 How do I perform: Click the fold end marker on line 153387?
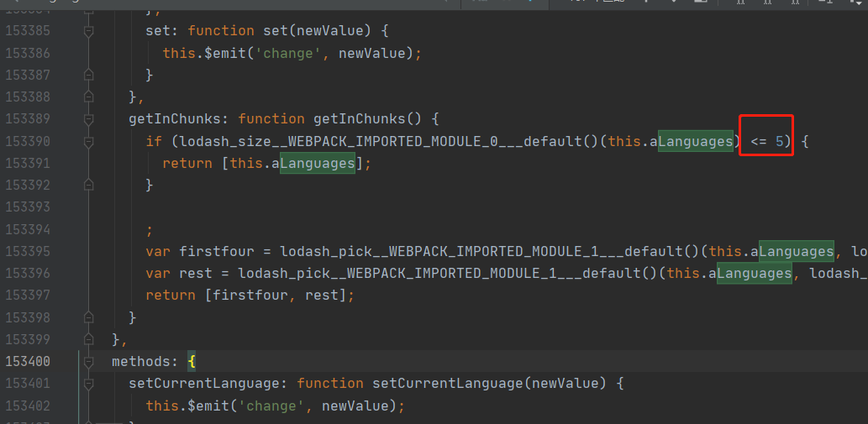pyautogui.click(x=89, y=75)
